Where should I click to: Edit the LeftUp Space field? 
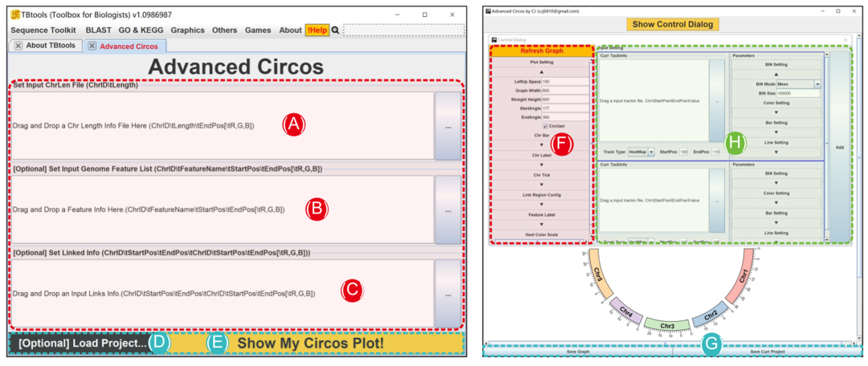(565, 81)
